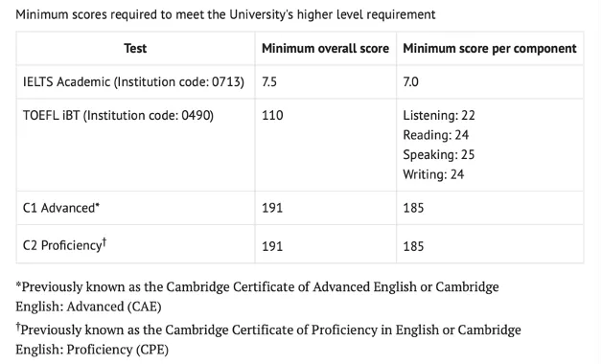Viewport: 602px width, 364px height.
Task: Click the Listening: 22 requirement
Action: [439, 115]
